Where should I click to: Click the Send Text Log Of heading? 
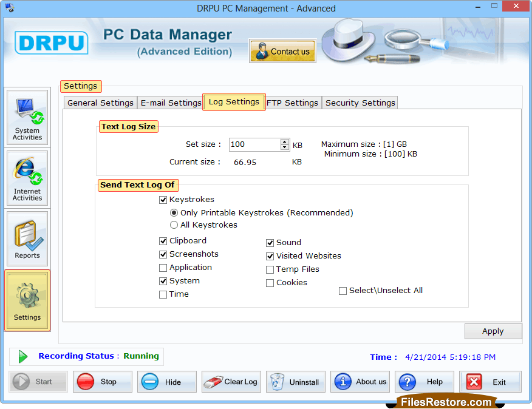(x=137, y=185)
